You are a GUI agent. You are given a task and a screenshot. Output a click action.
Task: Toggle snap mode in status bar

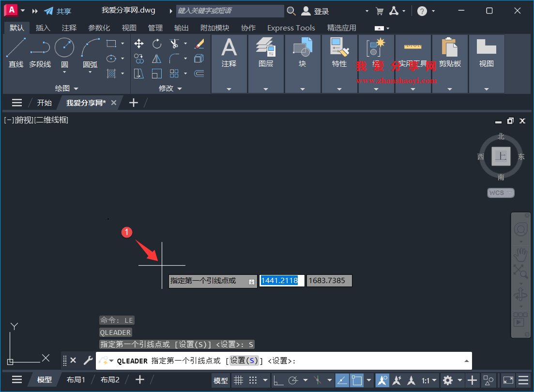253,380
